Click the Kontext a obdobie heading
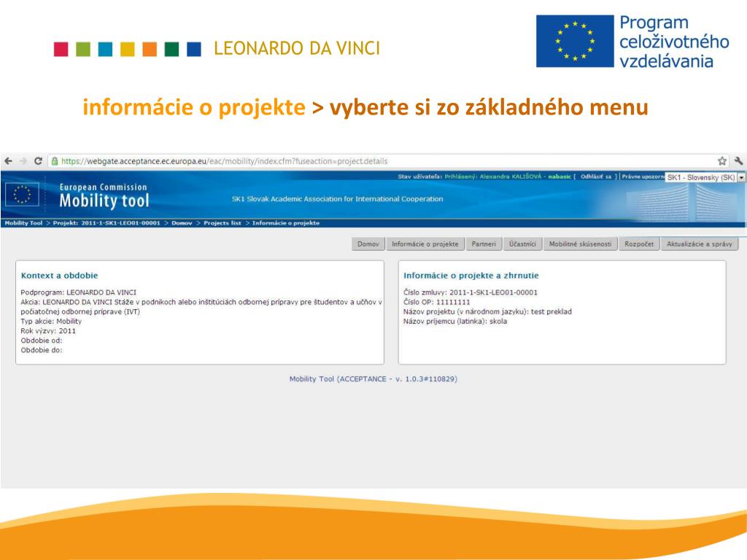The height and width of the screenshot is (560, 747). tap(60, 275)
